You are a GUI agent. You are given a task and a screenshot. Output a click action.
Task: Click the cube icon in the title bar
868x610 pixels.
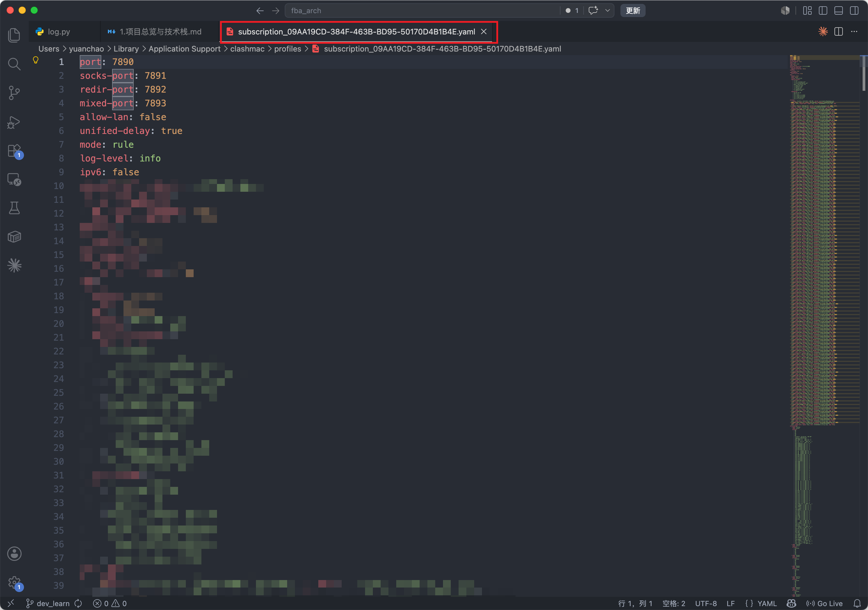click(x=785, y=10)
